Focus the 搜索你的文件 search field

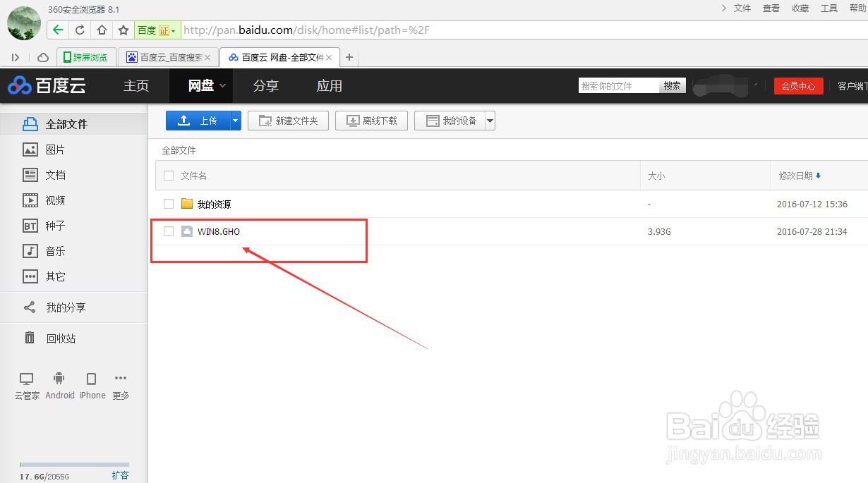[x=619, y=85]
